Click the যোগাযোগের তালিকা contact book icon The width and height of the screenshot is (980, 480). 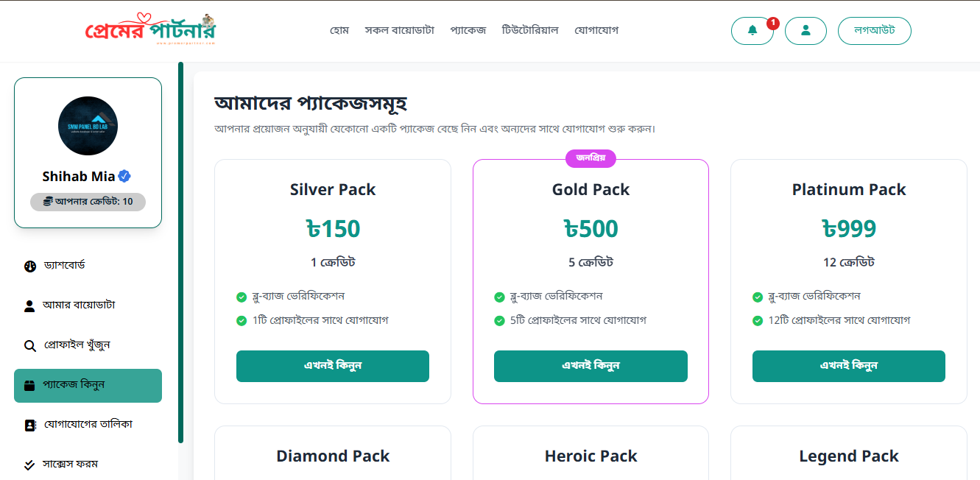(30, 425)
